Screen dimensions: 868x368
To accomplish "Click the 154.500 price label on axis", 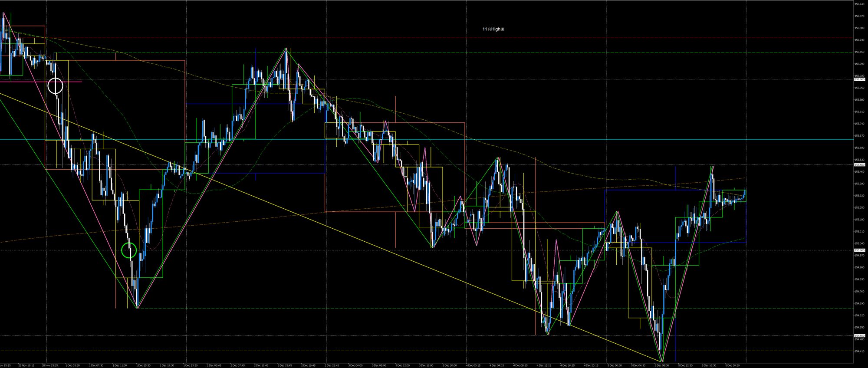I will click(859, 335).
